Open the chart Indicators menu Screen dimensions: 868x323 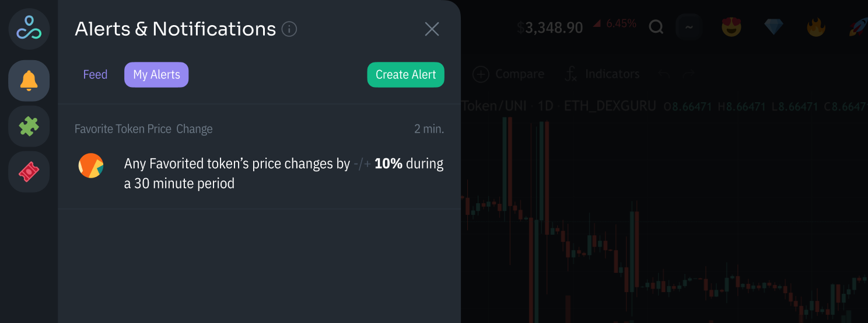(603, 74)
